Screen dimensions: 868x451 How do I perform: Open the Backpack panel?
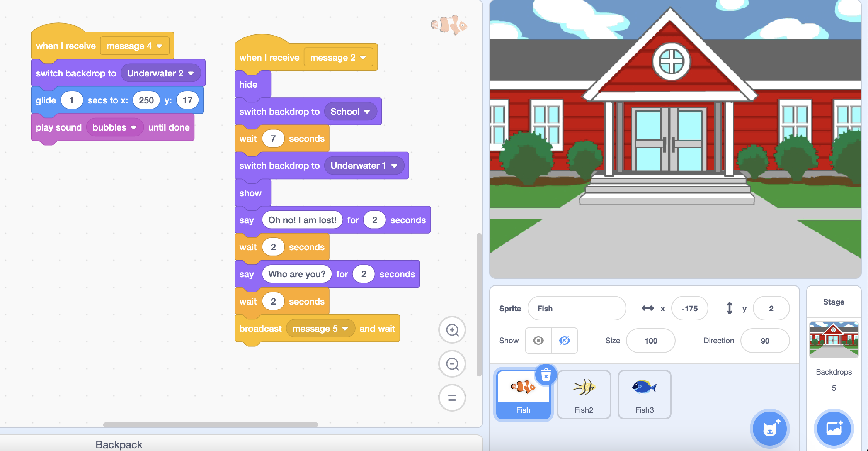(119, 444)
